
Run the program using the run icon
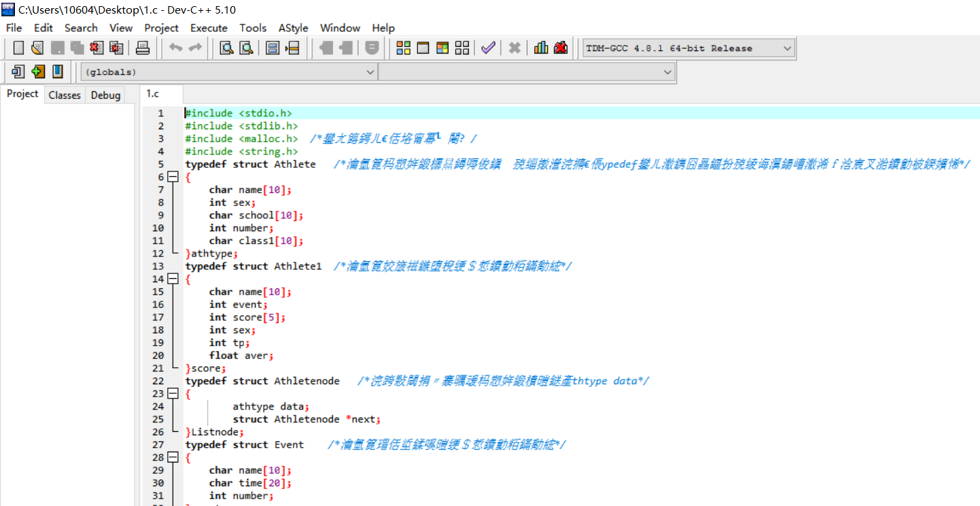pyautogui.click(x=422, y=48)
